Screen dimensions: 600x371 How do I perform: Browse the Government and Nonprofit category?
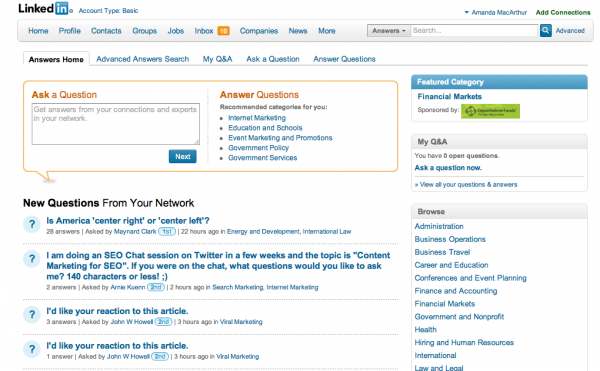[459, 317]
